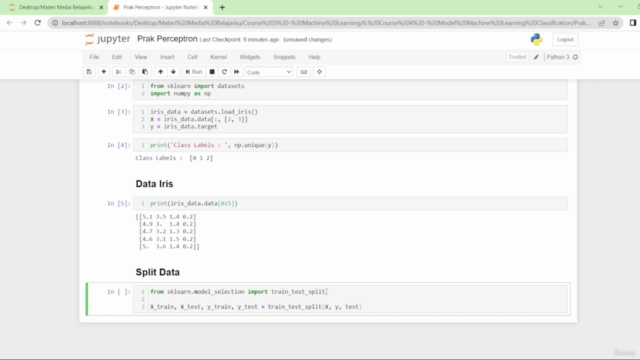
Task: Click the Python logo icon in header
Action: [537, 39]
